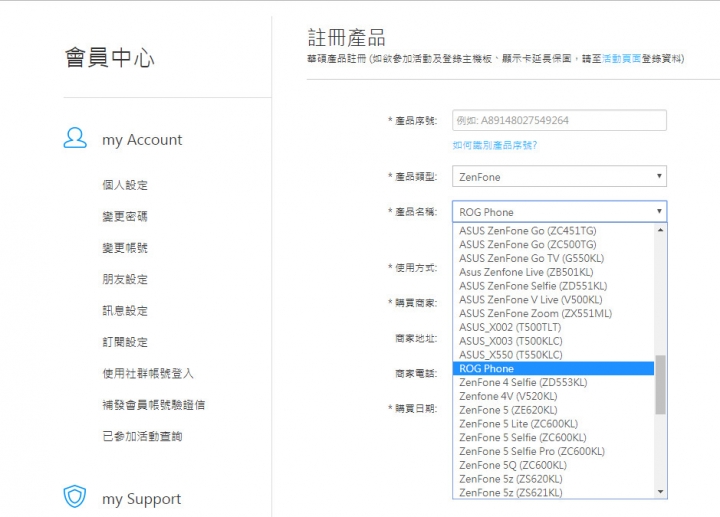Click the my Account user icon
Image resolution: width=720 pixels, height=517 pixels.
pos(75,138)
